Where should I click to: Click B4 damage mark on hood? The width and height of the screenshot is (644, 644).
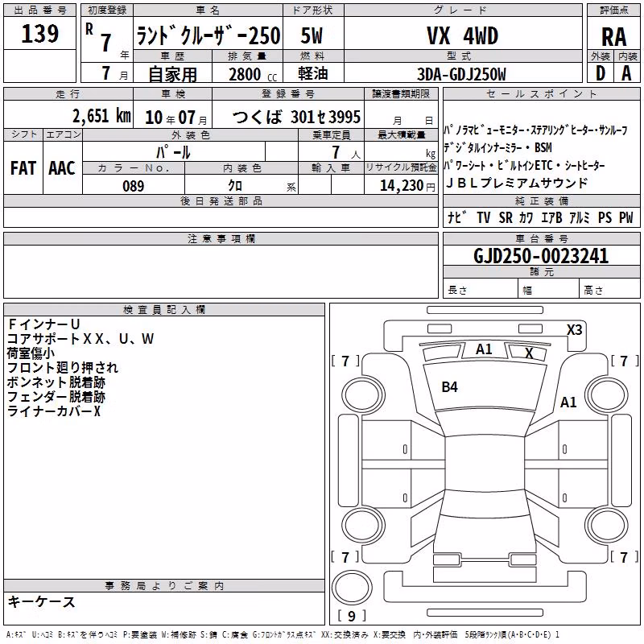449,387
